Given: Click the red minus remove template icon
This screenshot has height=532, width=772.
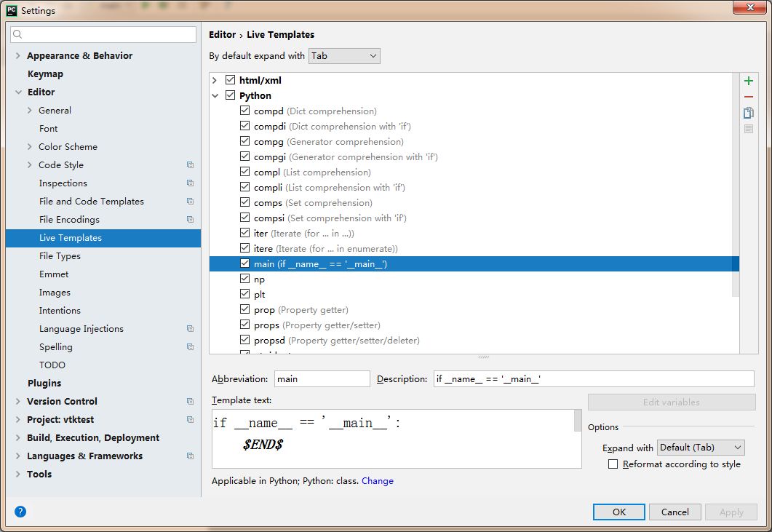Looking at the screenshot, I should tap(749, 97).
